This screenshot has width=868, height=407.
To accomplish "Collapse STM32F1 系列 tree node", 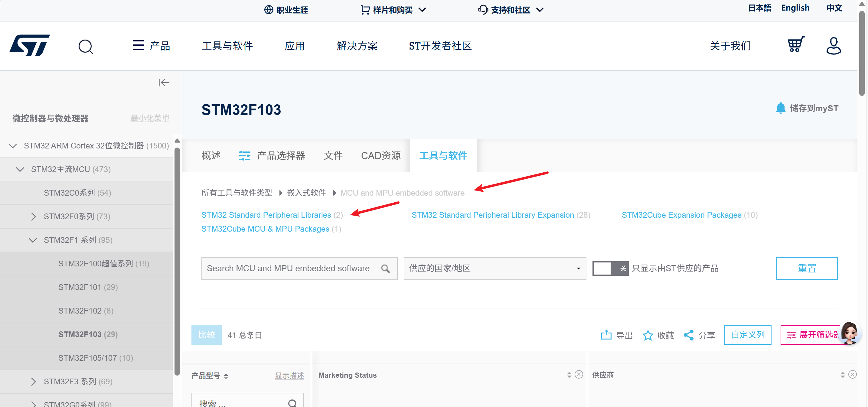I will tap(33, 240).
